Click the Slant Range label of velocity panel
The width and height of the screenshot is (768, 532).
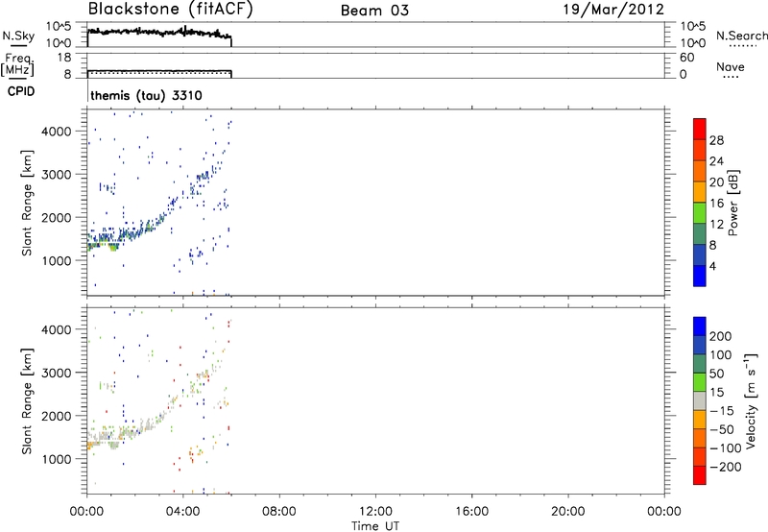tap(27, 401)
